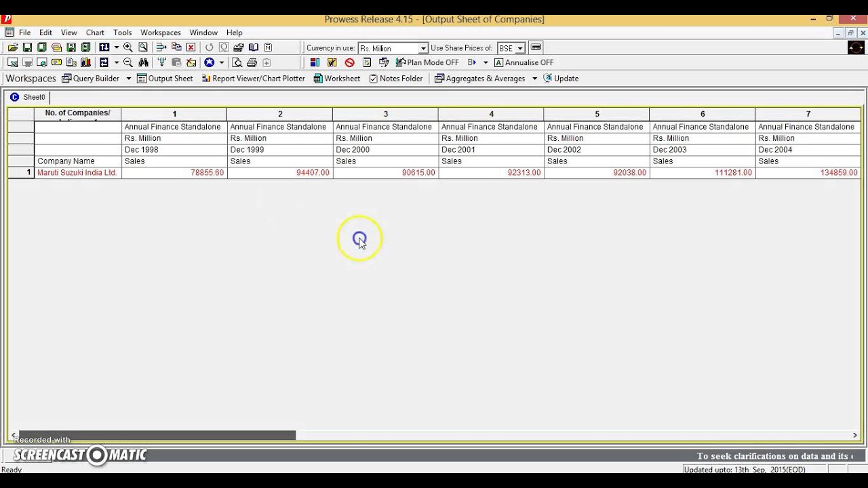
Task: Click the red X delete icon
Action: tap(191, 47)
